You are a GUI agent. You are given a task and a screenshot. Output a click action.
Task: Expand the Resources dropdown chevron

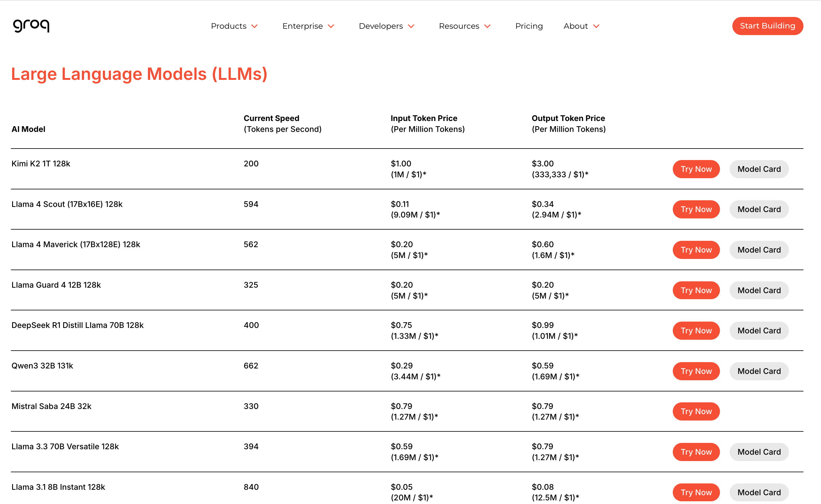tap(487, 26)
